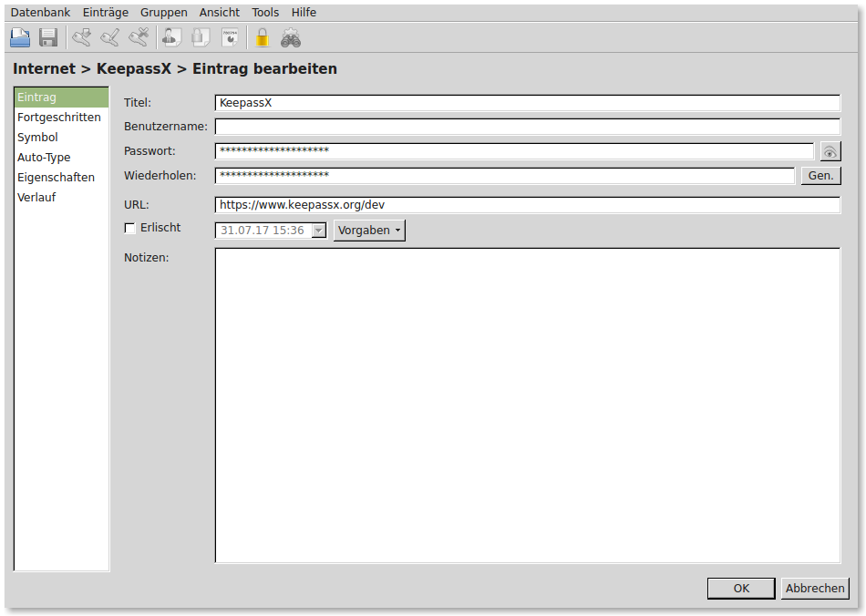
Task: Switch to the Fortgeschritten section
Action: point(61,117)
